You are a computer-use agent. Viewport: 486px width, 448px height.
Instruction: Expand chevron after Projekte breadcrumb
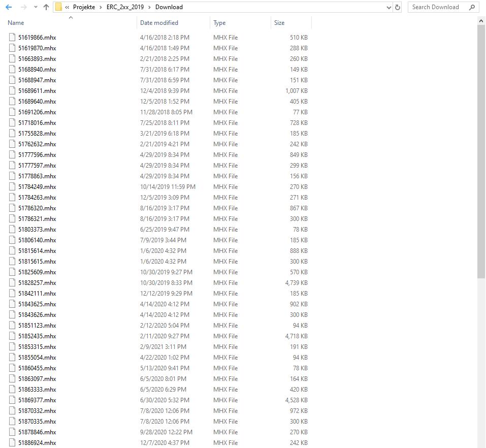point(101,7)
